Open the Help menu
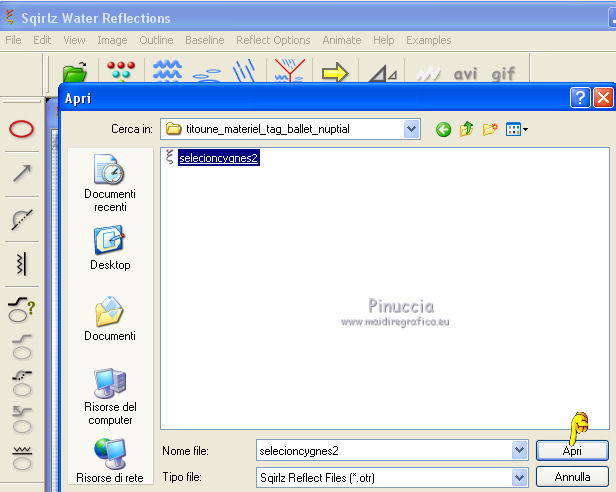Image resolution: width=616 pixels, height=492 pixels. (384, 40)
